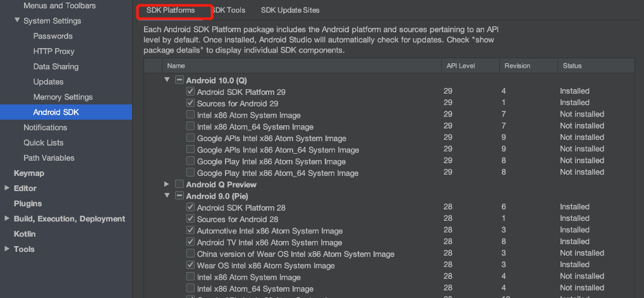The width and height of the screenshot is (644, 298).
Task: Collapse the Android 10.0 (Q) group
Action: (x=167, y=80)
